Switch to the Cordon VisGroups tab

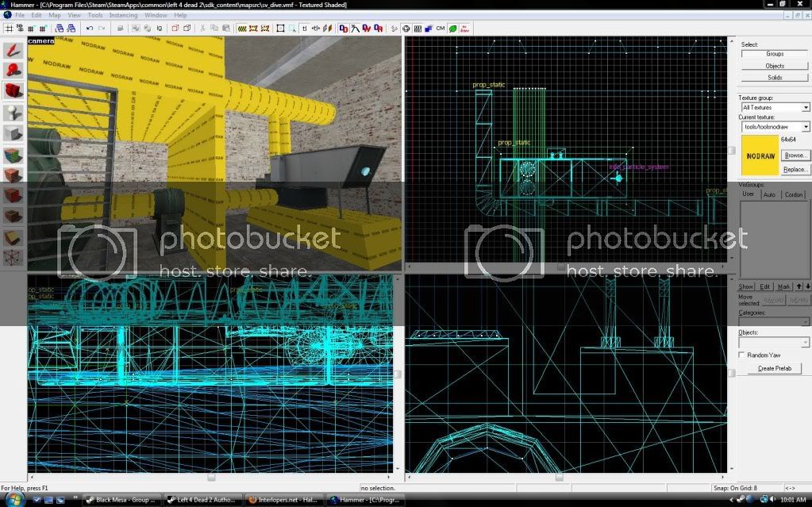coord(794,194)
